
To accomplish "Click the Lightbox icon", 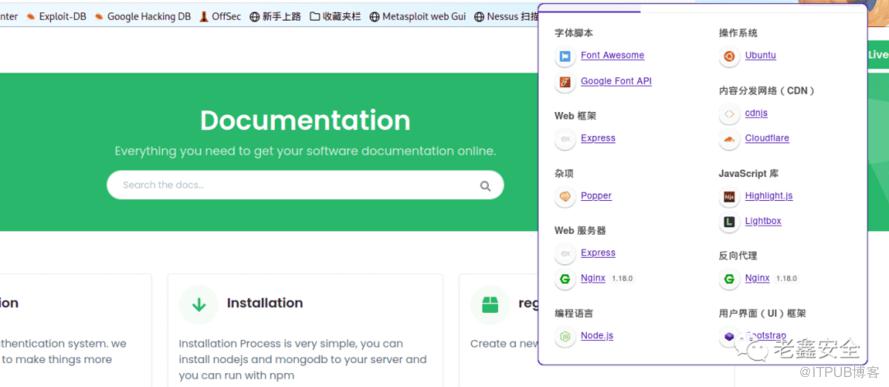I will [729, 222].
